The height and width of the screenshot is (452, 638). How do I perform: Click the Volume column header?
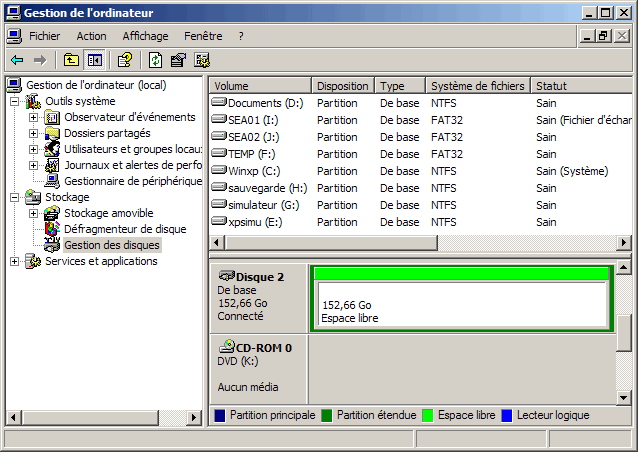(x=259, y=86)
